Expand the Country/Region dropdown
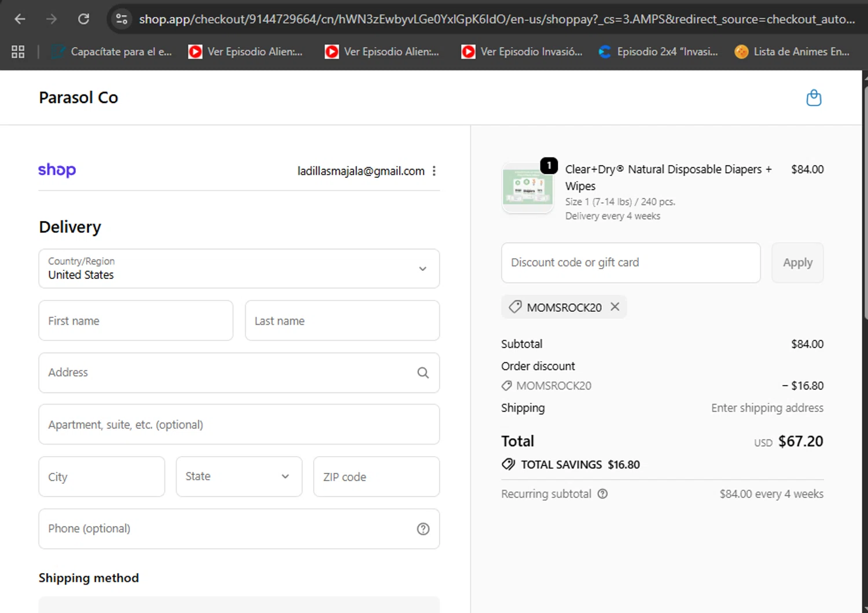Screen dimensions: 868x613 [239, 269]
